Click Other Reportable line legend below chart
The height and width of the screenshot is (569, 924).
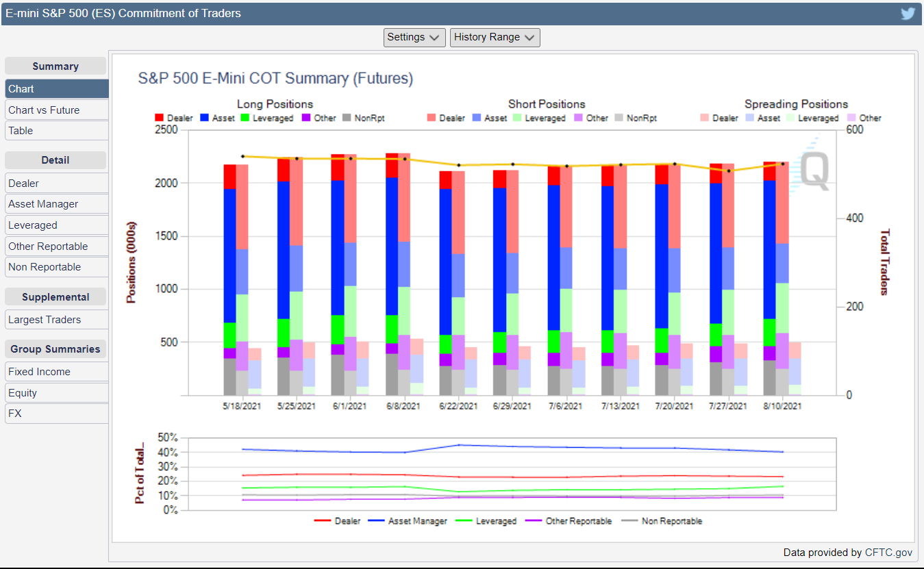569,521
